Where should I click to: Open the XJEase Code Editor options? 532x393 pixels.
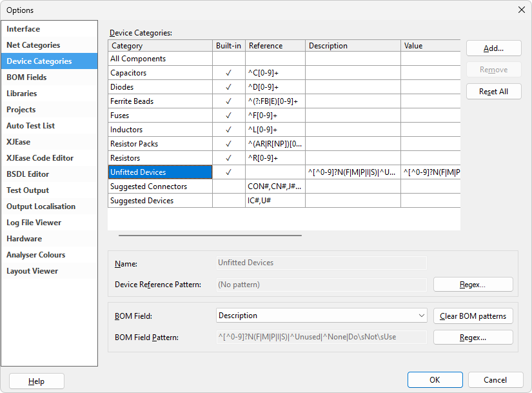pyautogui.click(x=40, y=158)
